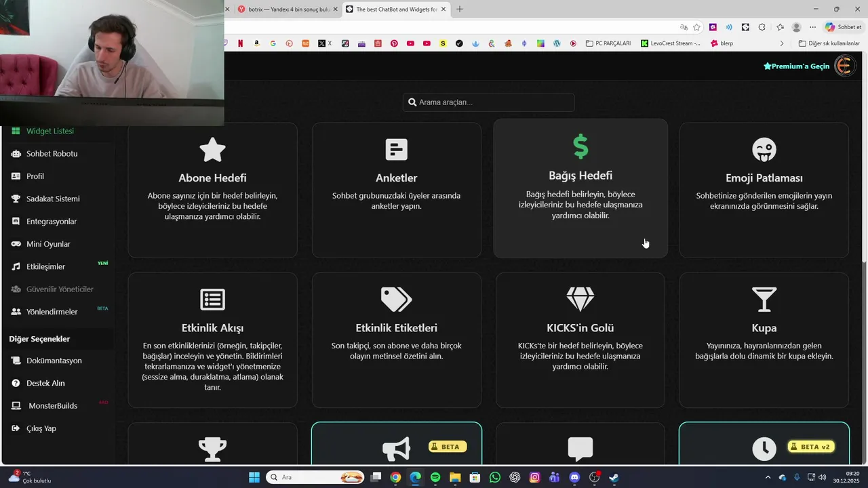Screen dimensions: 868x488
Task: Click the Emoji Patlaması description text
Action: tap(764, 201)
